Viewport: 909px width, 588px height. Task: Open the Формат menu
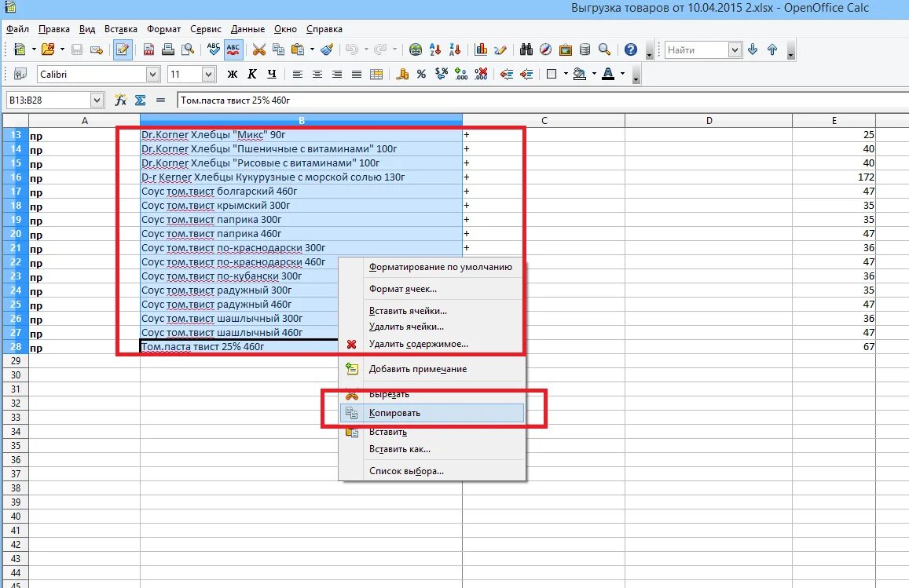[x=163, y=29]
